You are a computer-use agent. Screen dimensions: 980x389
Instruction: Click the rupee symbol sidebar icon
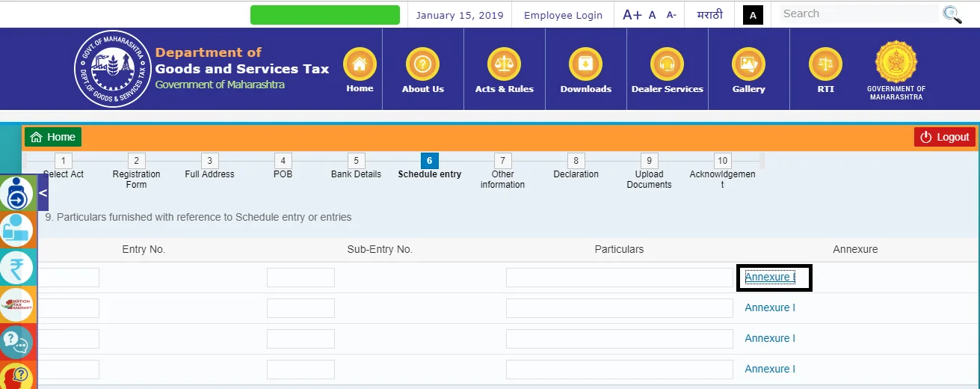pos(16,268)
